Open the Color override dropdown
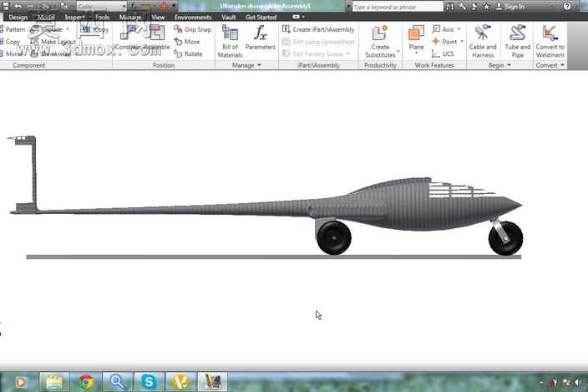This screenshot has width=588, height=392. coord(101,7)
